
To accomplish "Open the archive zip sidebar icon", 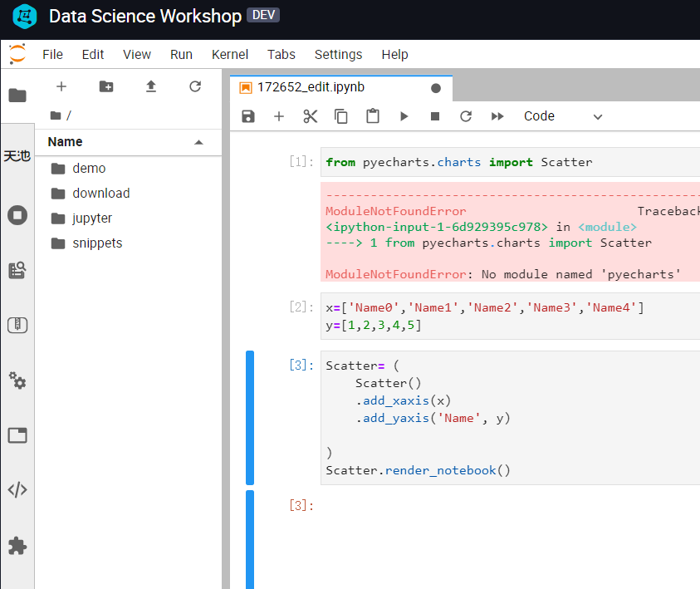I will point(17,325).
